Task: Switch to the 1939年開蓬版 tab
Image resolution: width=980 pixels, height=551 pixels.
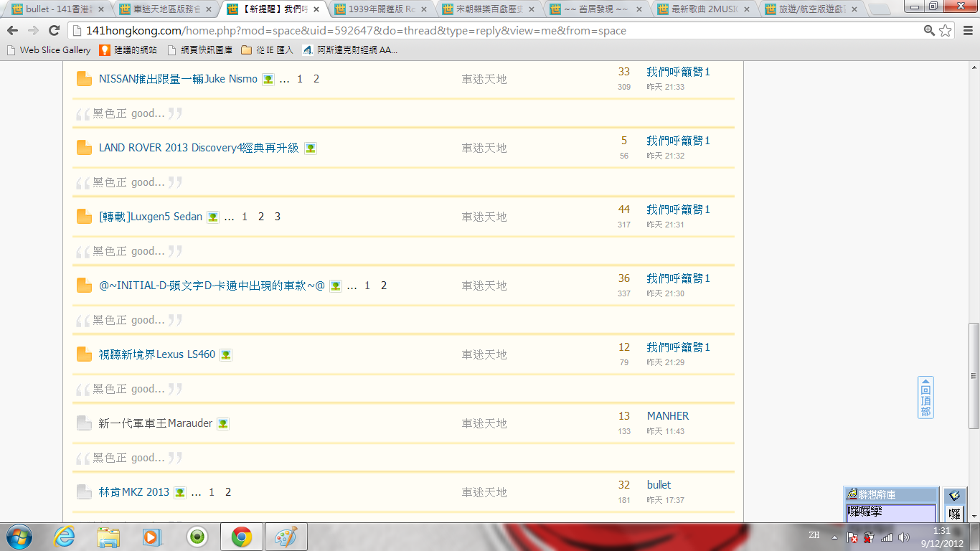Action: click(x=381, y=10)
